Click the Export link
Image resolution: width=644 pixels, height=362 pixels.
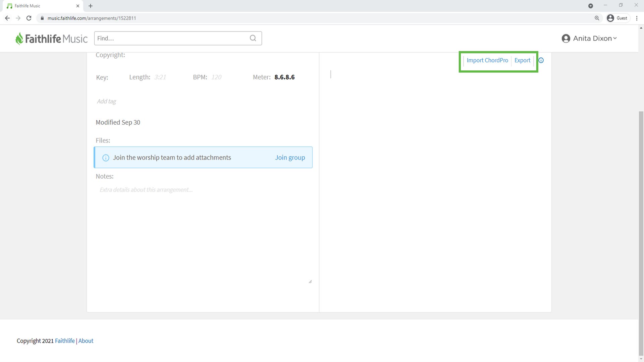(x=523, y=60)
